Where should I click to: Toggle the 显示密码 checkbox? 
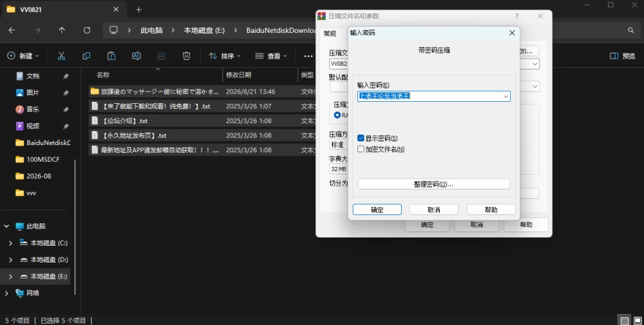[361, 138]
